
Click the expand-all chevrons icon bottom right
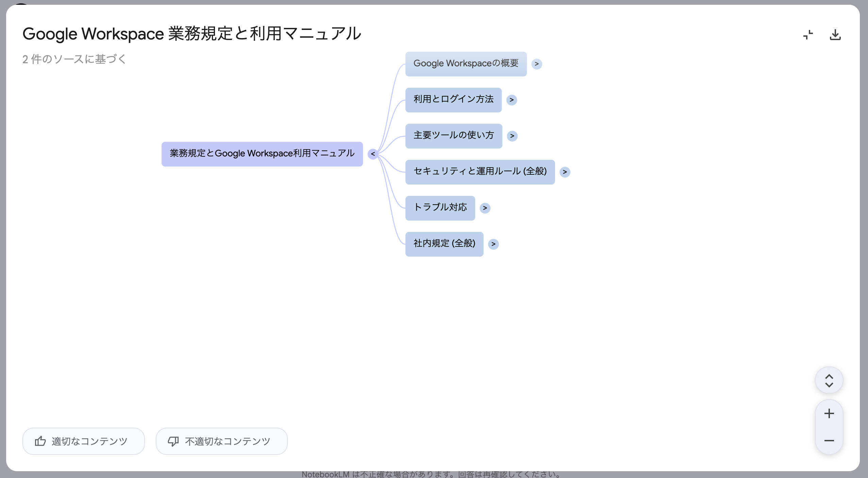point(829,380)
